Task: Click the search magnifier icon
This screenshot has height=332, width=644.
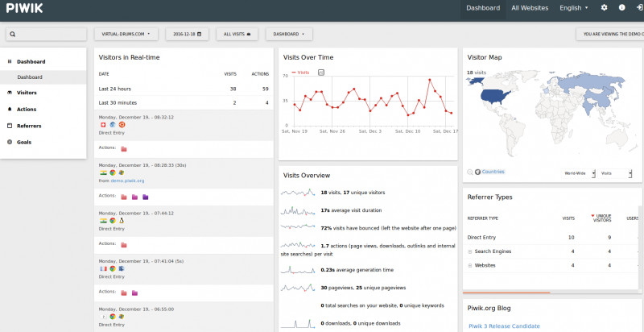Action: tap(13, 34)
